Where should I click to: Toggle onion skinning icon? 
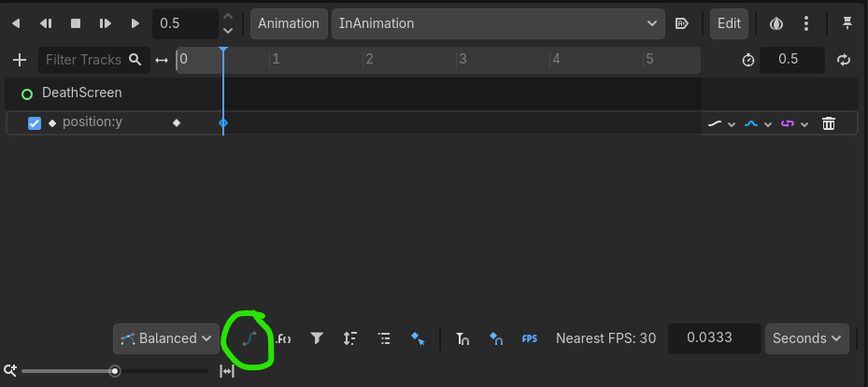[x=776, y=23]
